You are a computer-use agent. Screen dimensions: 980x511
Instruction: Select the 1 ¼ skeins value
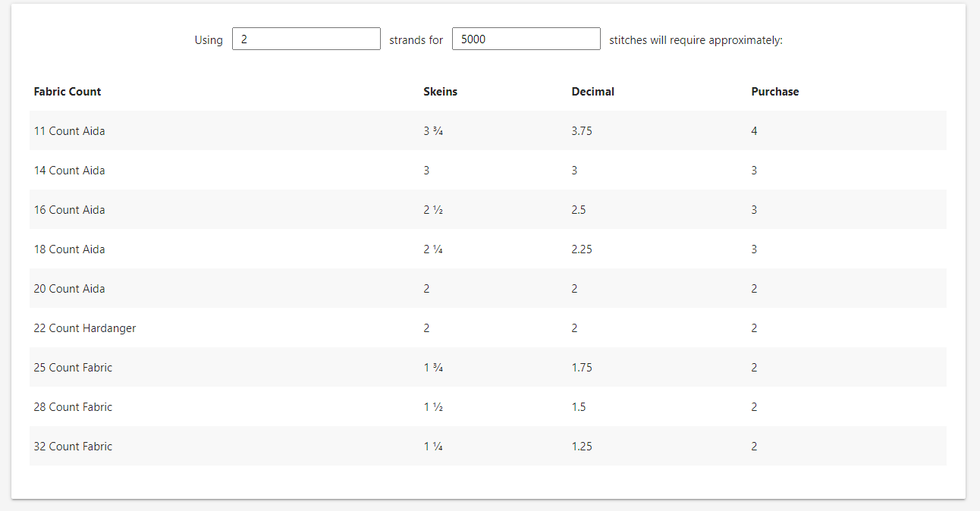(432, 446)
